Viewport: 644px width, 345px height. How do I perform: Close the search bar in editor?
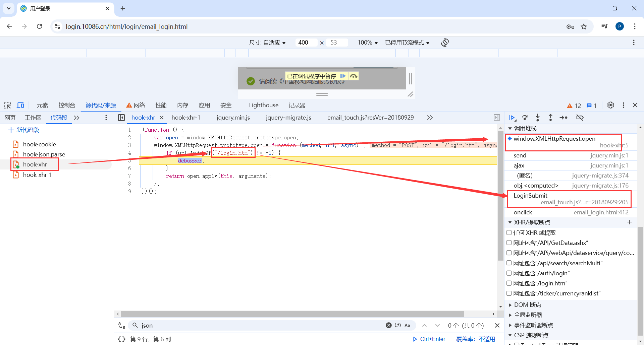497,325
